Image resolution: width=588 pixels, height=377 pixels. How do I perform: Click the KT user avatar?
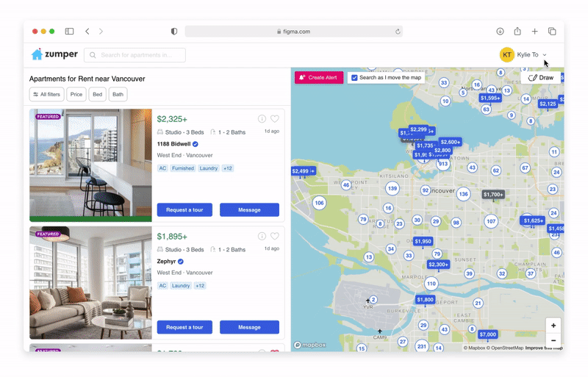pos(506,55)
